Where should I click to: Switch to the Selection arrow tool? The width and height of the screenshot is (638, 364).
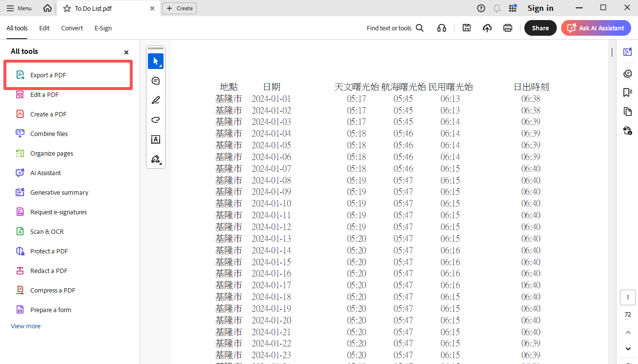pos(156,61)
